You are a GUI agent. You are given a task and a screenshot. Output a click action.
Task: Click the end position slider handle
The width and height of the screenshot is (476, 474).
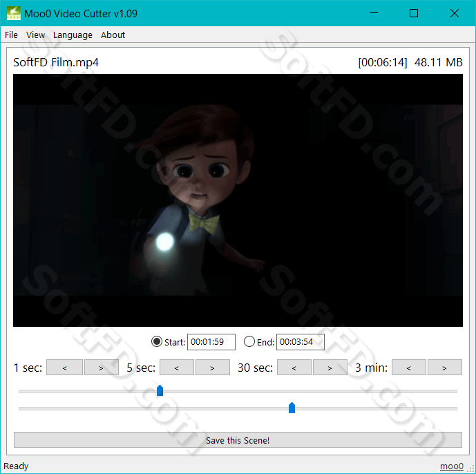pyautogui.click(x=292, y=408)
